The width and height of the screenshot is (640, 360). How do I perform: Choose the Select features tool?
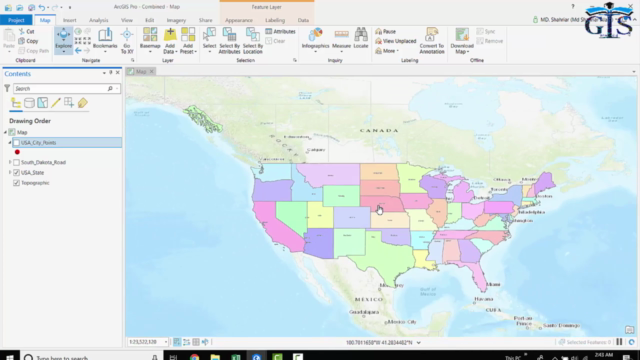click(209, 40)
